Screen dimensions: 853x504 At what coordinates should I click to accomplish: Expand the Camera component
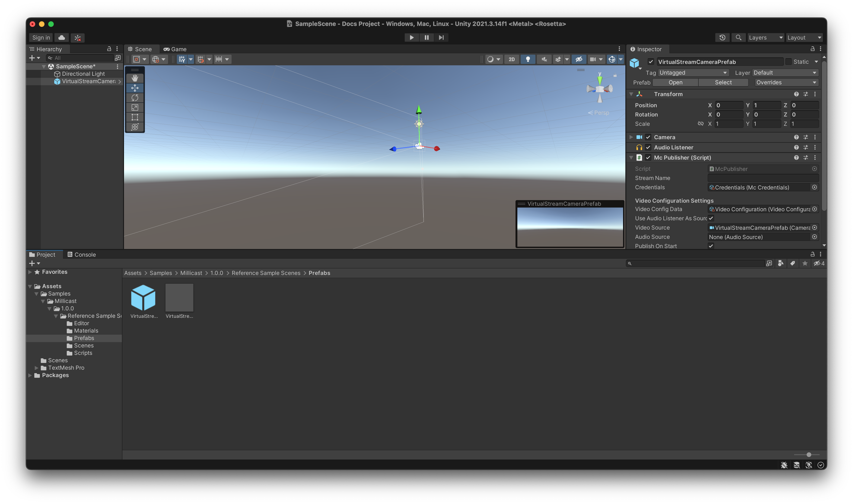(x=631, y=137)
